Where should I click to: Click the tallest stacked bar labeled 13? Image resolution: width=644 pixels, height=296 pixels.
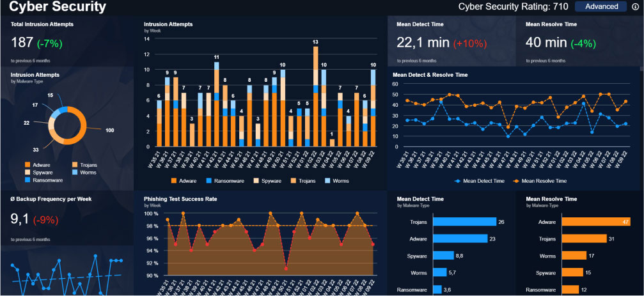click(315, 97)
